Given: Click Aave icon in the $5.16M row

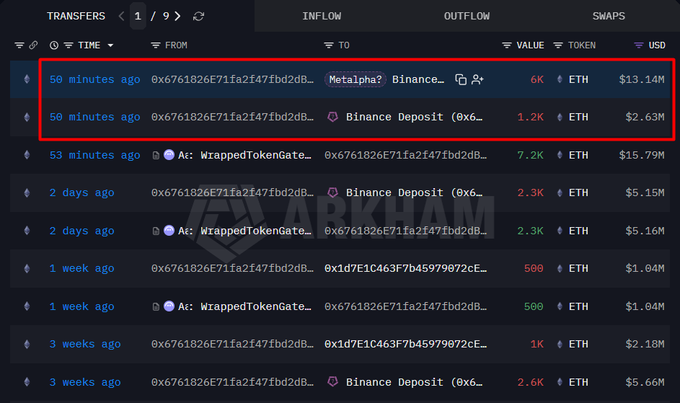Looking at the screenshot, I should [x=169, y=230].
